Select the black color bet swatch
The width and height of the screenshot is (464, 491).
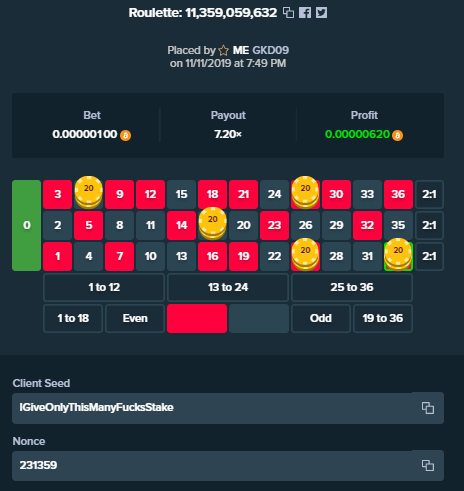259,318
